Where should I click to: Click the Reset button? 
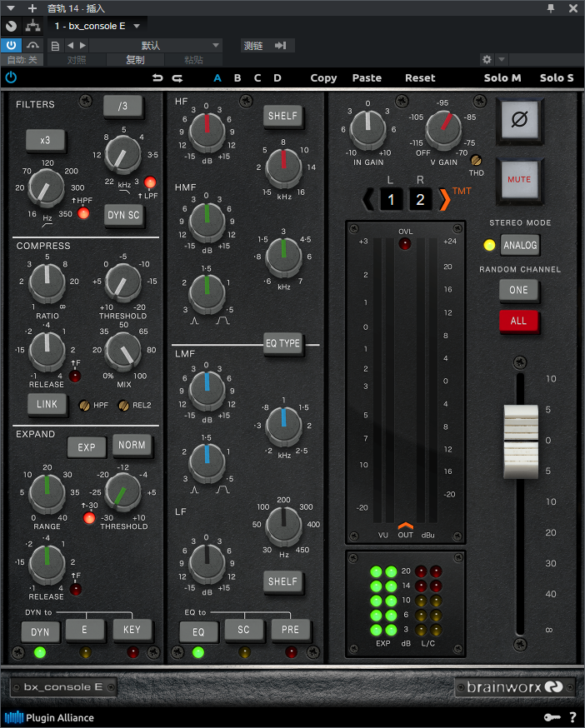point(420,78)
